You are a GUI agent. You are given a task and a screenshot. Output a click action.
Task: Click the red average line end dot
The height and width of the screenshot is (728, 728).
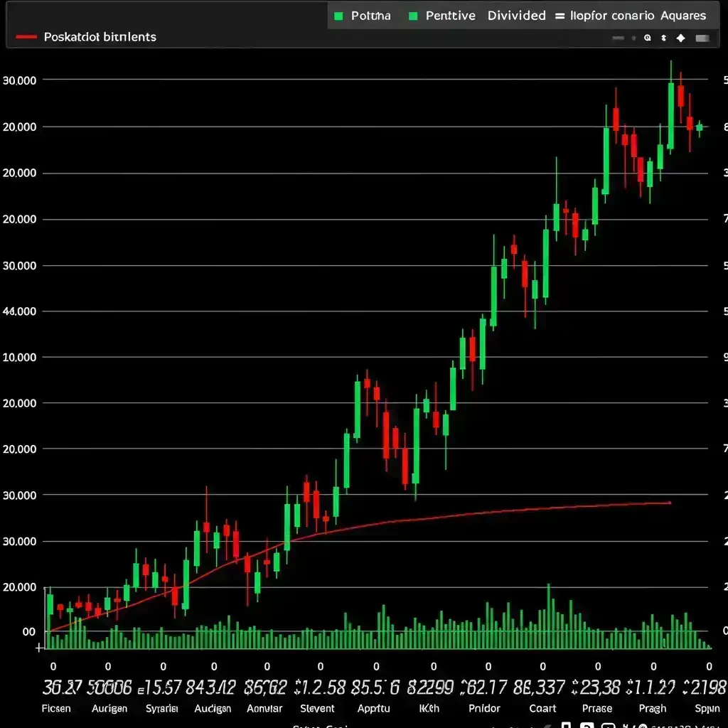670,503
